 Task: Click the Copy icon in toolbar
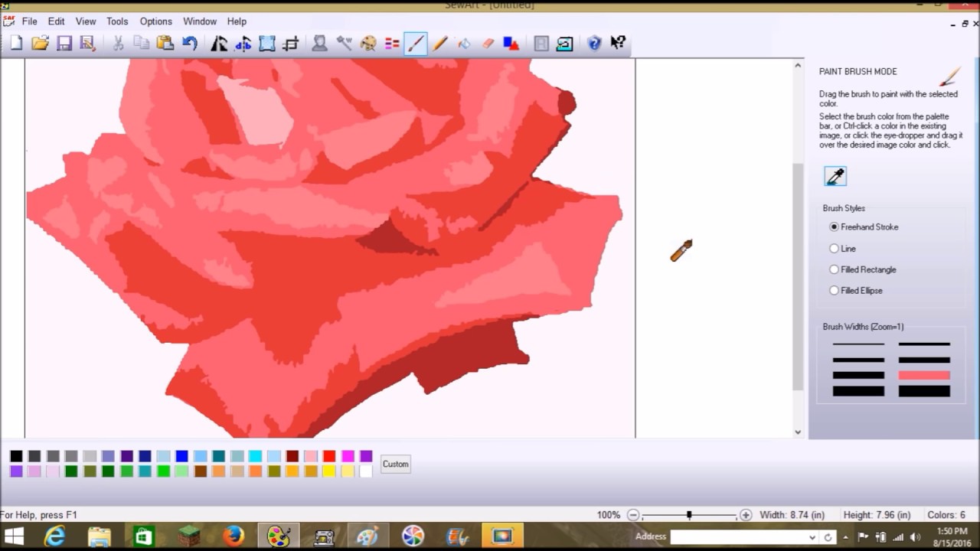pos(142,44)
